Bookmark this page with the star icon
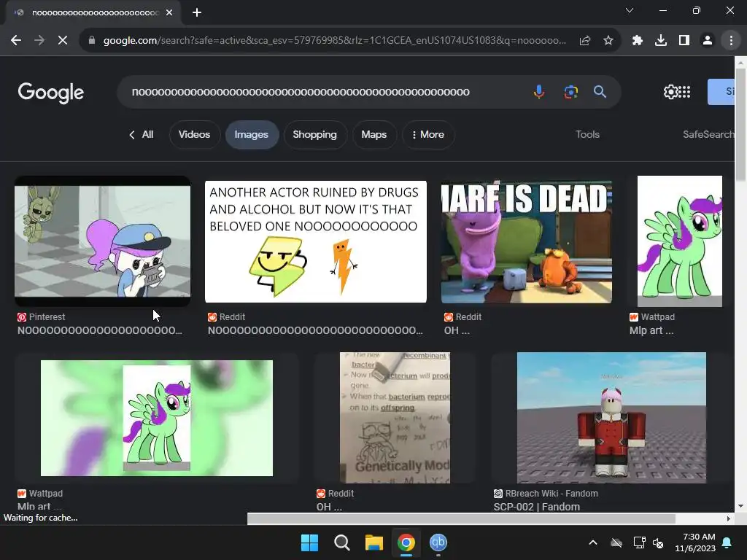 pos(608,41)
